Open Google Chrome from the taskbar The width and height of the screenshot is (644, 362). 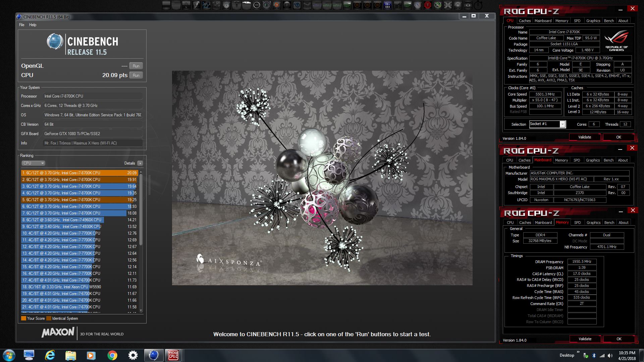(112, 355)
